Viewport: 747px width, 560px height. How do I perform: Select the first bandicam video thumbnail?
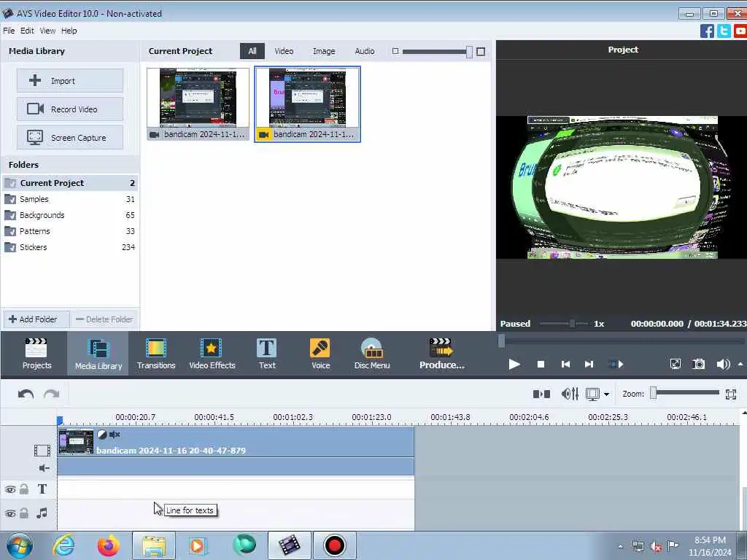(198, 104)
